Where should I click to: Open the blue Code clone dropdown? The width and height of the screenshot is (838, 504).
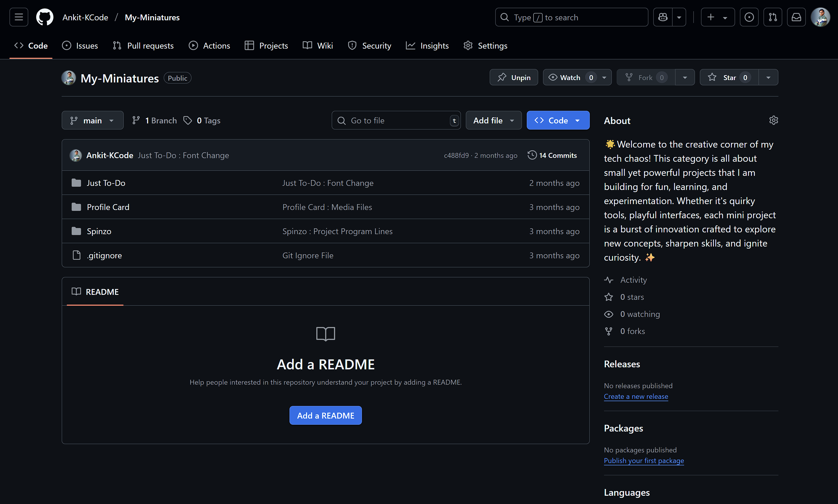pyautogui.click(x=558, y=120)
